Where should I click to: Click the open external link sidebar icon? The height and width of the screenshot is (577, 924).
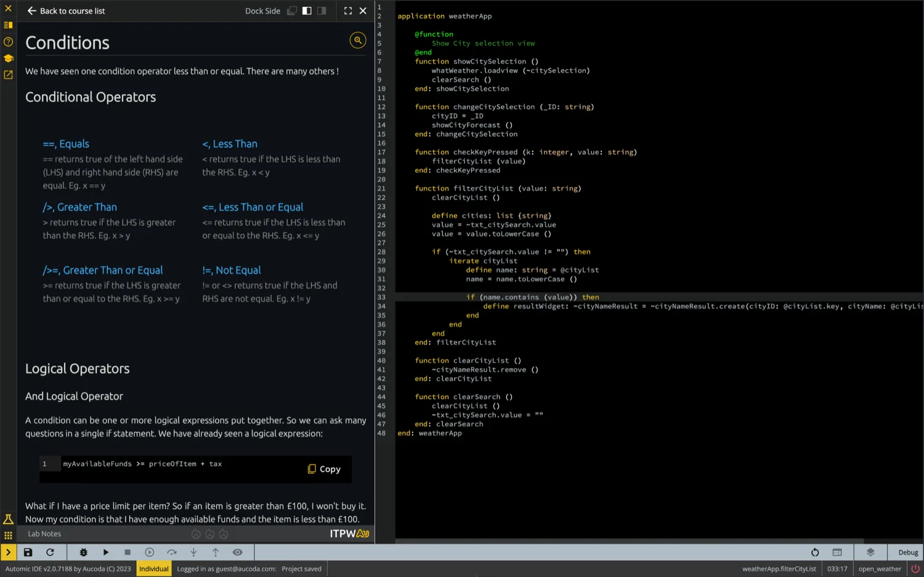[x=8, y=75]
